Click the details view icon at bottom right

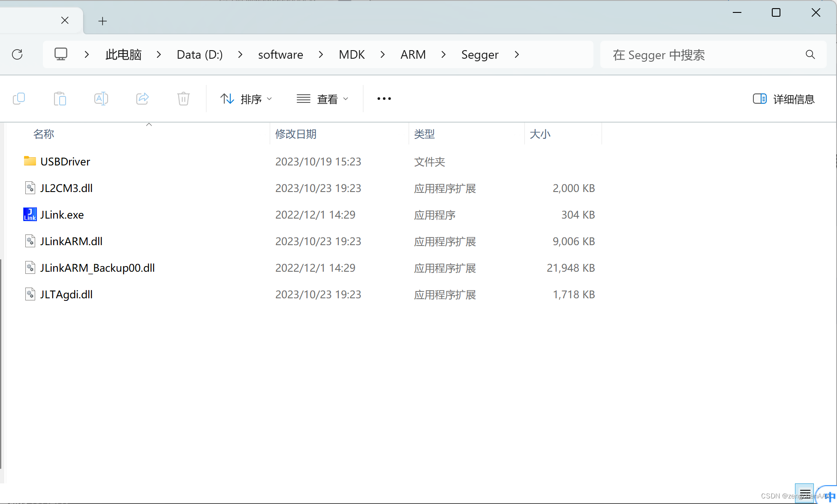coord(804,493)
